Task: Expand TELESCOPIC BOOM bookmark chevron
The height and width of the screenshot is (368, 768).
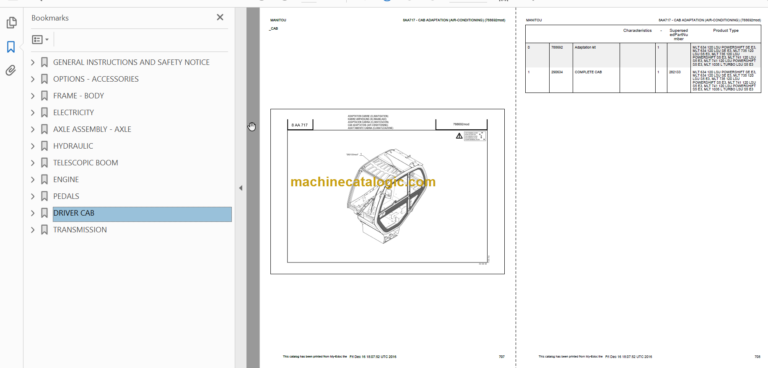Action: (x=33, y=163)
